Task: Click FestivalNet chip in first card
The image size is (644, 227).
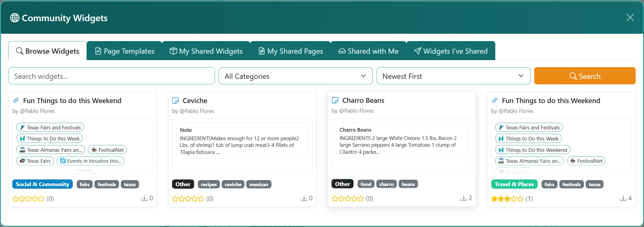Action: pyautogui.click(x=107, y=150)
